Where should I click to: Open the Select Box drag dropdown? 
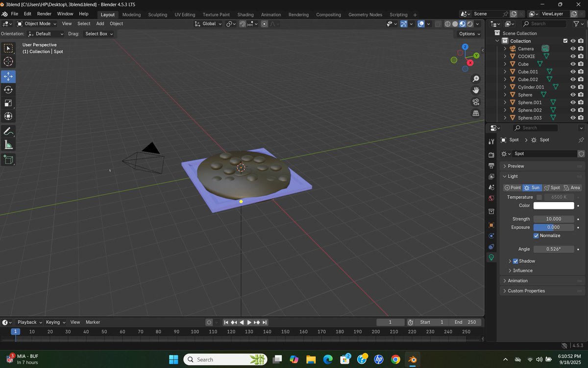(98, 34)
